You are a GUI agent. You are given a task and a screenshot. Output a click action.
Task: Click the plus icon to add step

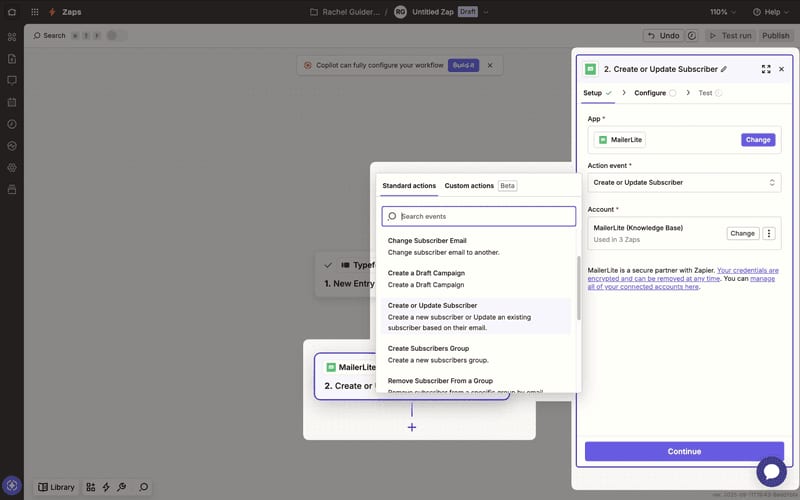(x=412, y=428)
